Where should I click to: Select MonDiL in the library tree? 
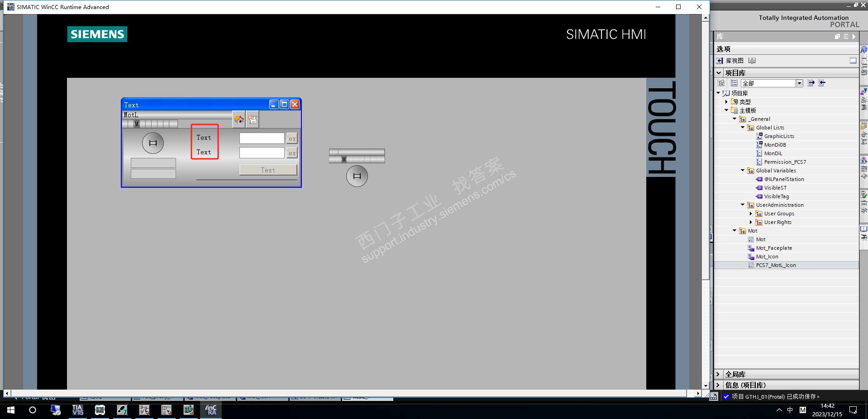(x=773, y=153)
